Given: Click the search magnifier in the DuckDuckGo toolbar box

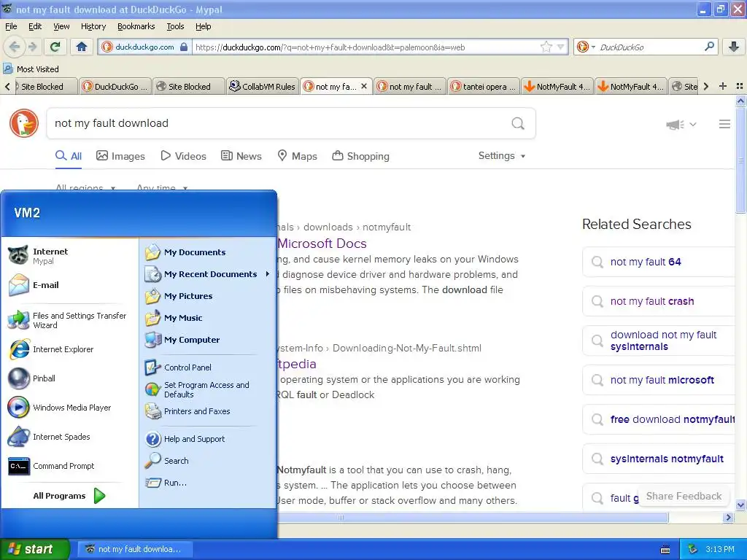Looking at the screenshot, I should pyautogui.click(x=709, y=47).
